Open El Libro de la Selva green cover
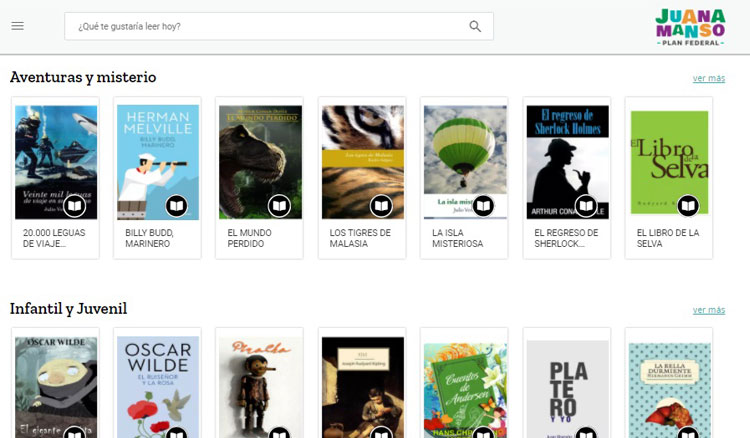750x438 pixels. click(x=669, y=163)
